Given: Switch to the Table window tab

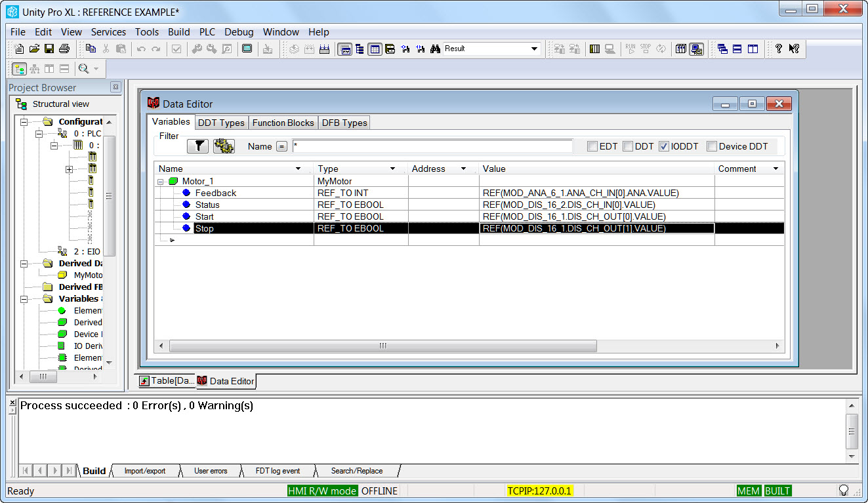Looking at the screenshot, I should click(167, 380).
